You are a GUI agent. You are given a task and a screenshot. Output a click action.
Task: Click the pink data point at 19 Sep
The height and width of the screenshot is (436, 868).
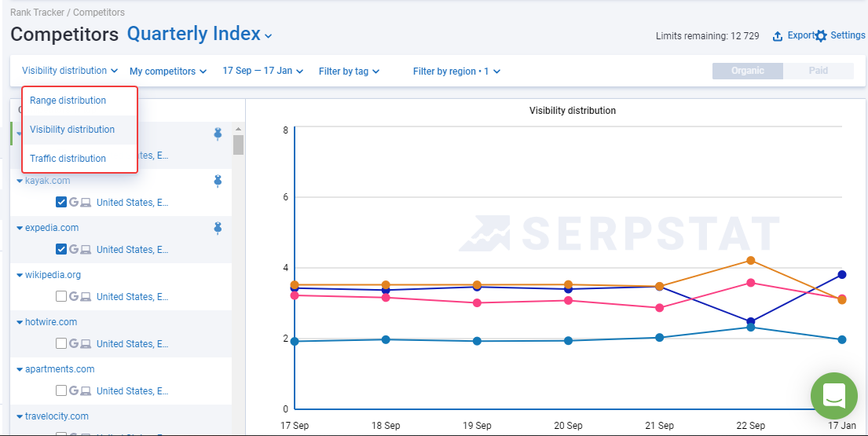[x=477, y=302]
